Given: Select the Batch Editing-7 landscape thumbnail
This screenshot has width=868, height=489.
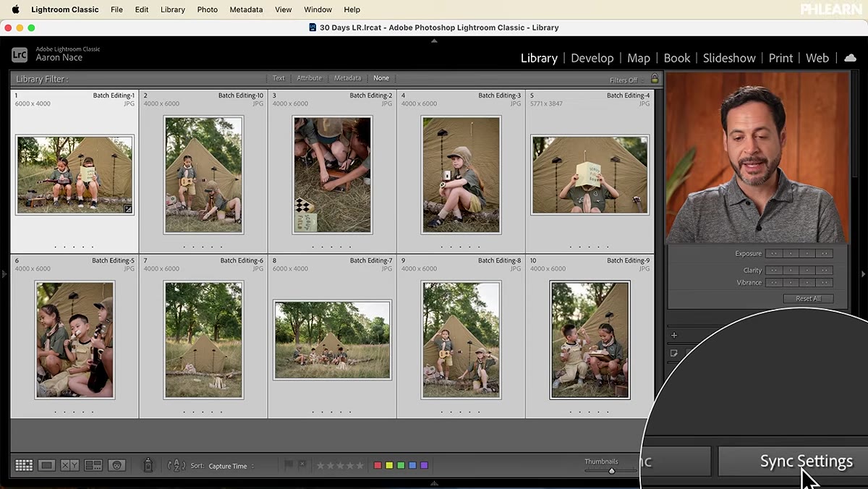Looking at the screenshot, I should 332,340.
